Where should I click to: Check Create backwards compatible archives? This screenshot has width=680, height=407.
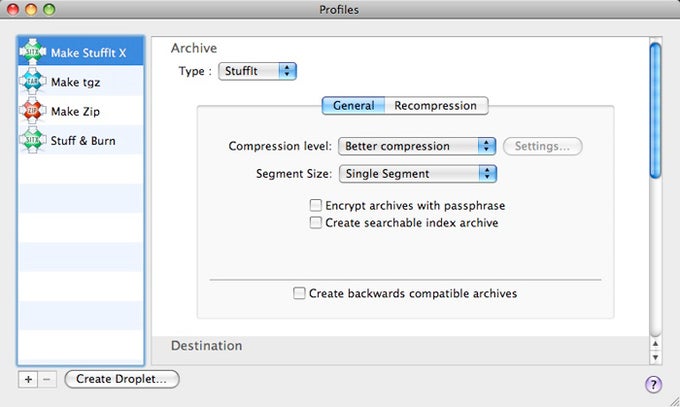(x=299, y=293)
